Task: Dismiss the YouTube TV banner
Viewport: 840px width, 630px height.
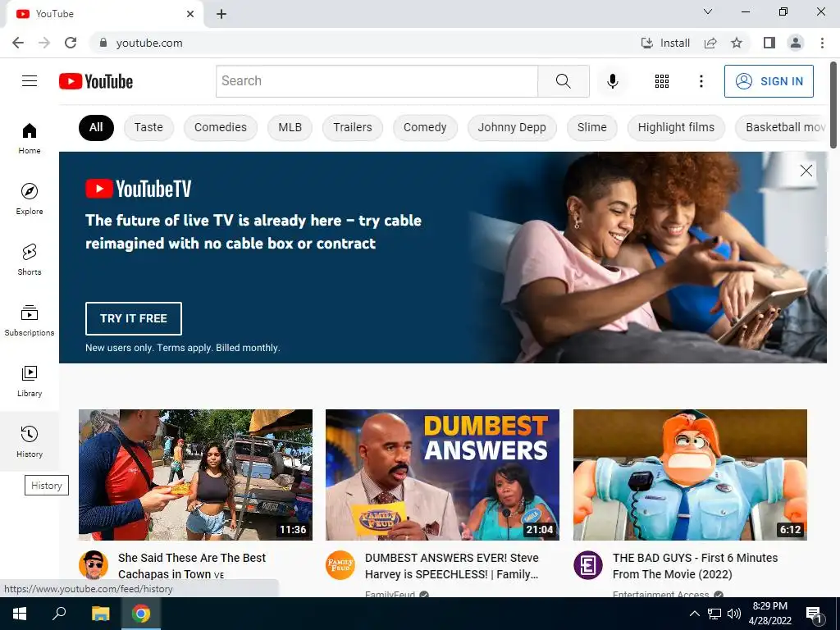Action: 806,171
